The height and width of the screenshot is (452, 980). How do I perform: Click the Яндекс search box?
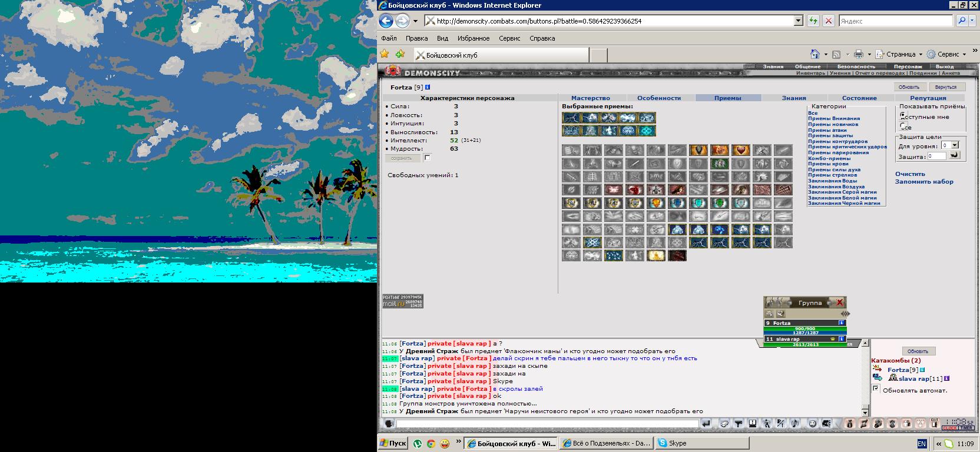(x=896, y=21)
